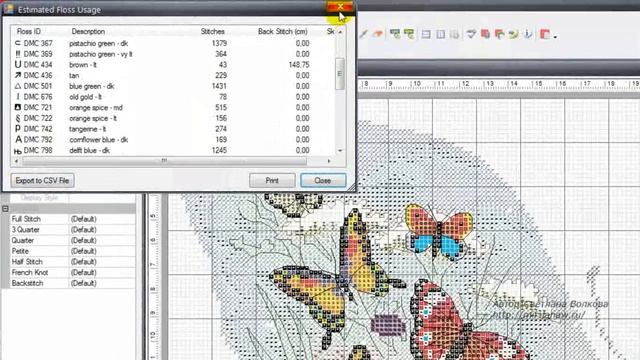Click Export to CSV File button
The width and height of the screenshot is (640, 360).
coord(42,180)
